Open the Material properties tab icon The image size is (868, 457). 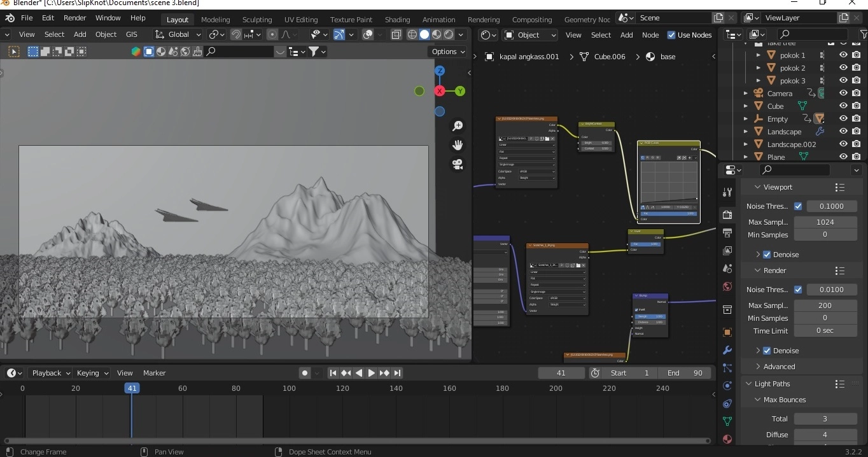pos(727,439)
